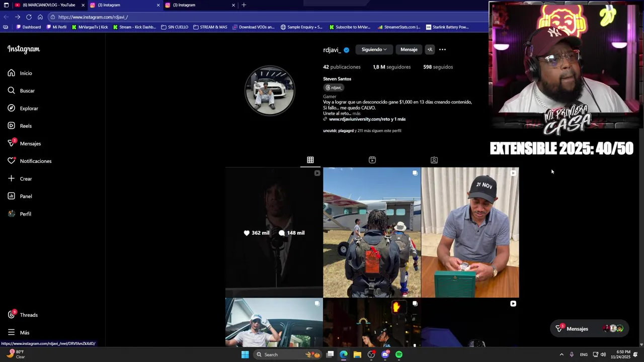
Task: Open mutual followers uncutdr, plagagrd link
Action: pos(362,131)
